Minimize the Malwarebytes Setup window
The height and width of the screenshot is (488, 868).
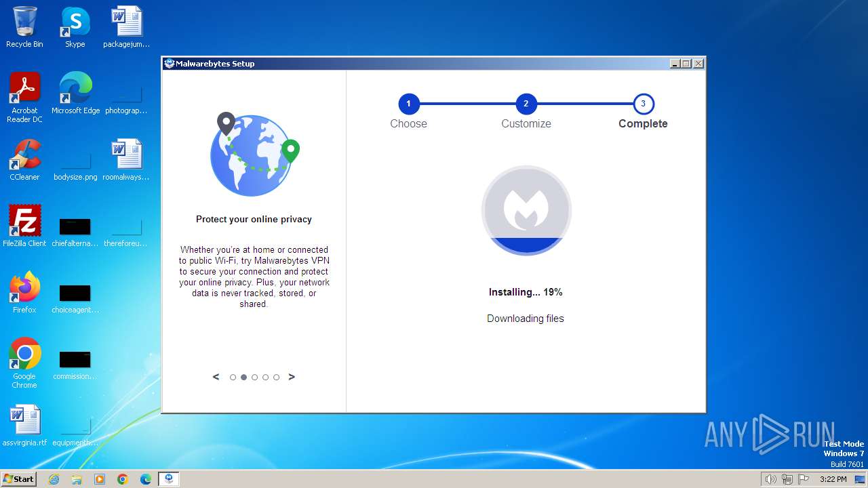point(675,64)
